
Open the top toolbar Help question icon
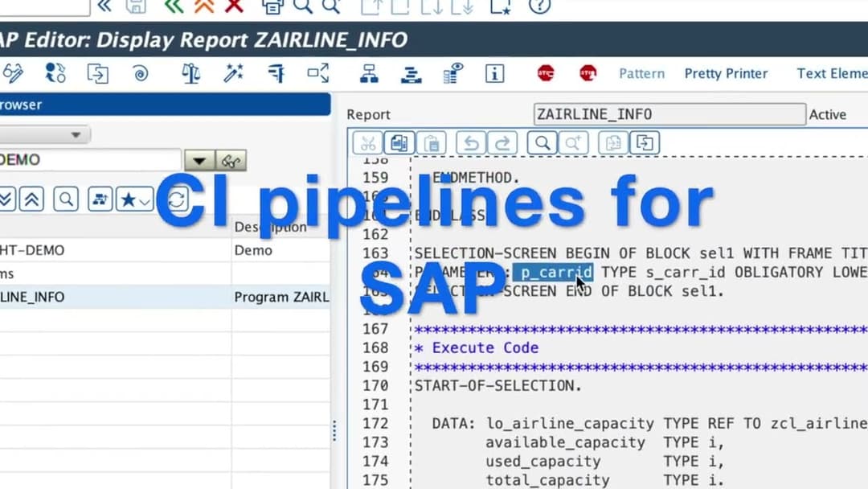click(540, 6)
